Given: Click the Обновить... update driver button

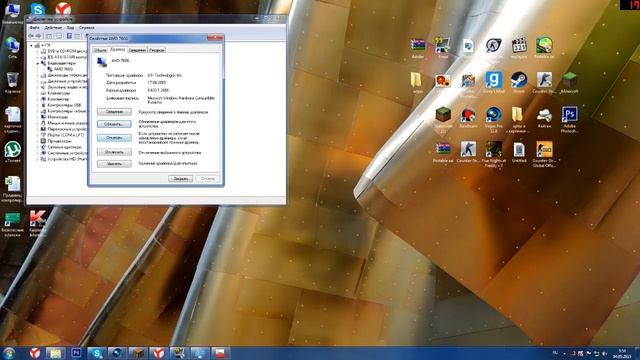Looking at the screenshot, I should (114, 124).
